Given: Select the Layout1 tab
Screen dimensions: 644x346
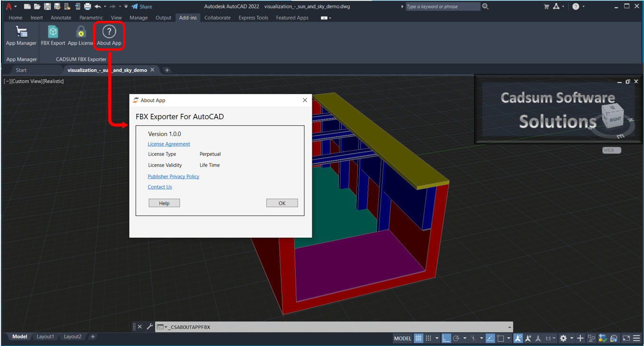Looking at the screenshot, I should click(x=46, y=337).
